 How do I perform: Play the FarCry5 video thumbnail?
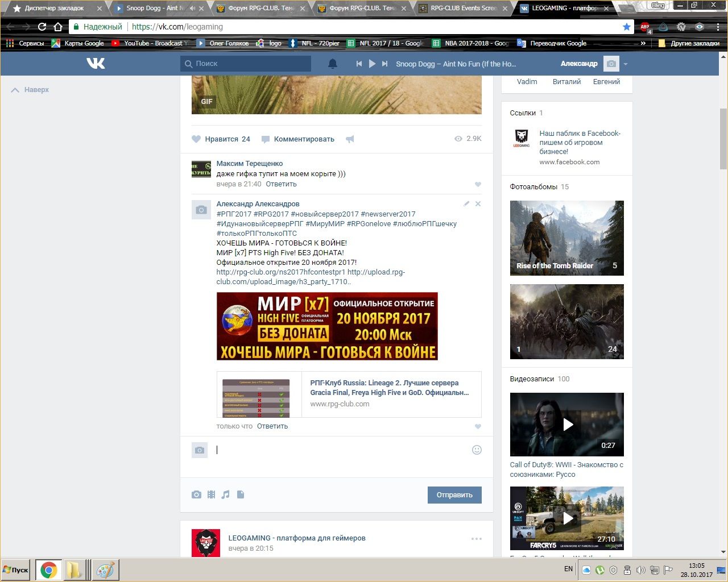click(x=567, y=518)
